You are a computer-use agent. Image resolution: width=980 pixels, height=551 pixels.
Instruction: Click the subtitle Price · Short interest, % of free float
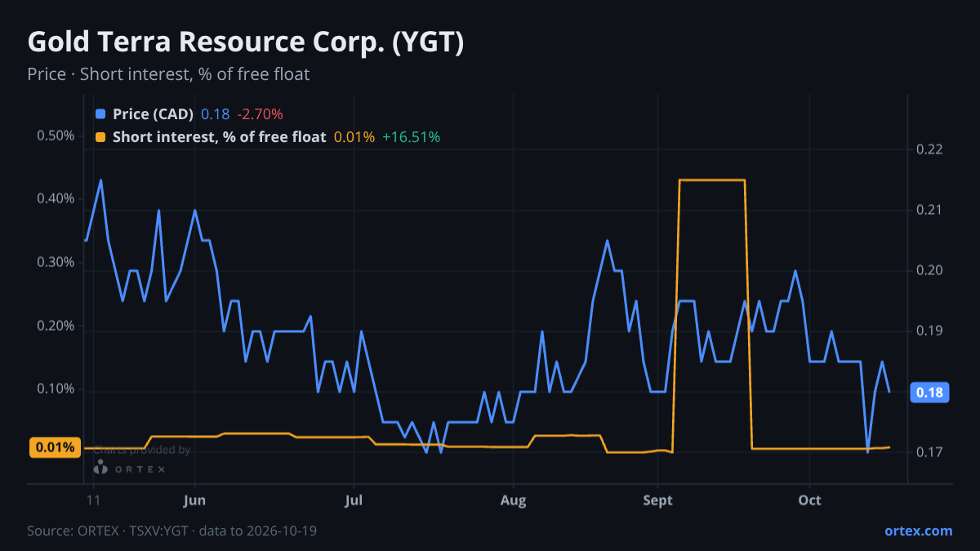168,74
